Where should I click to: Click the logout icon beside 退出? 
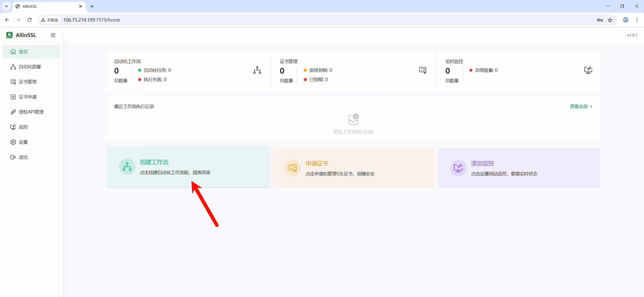pyautogui.click(x=13, y=157)
